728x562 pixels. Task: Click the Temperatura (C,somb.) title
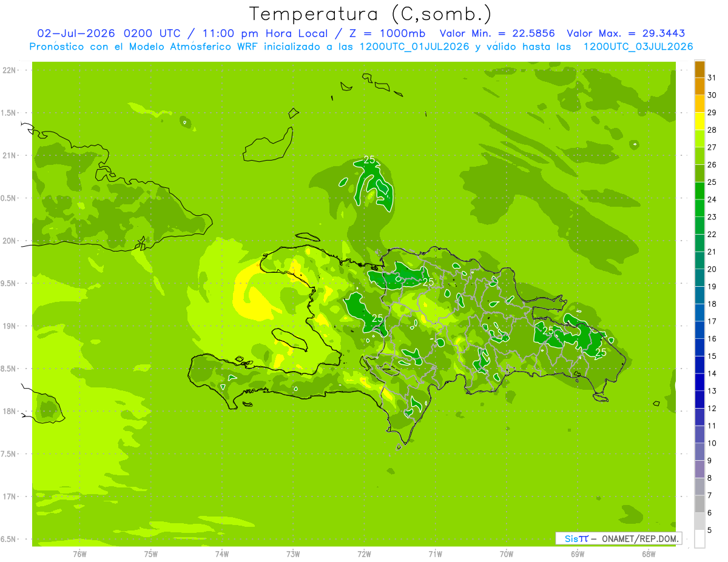pos(371,14)
